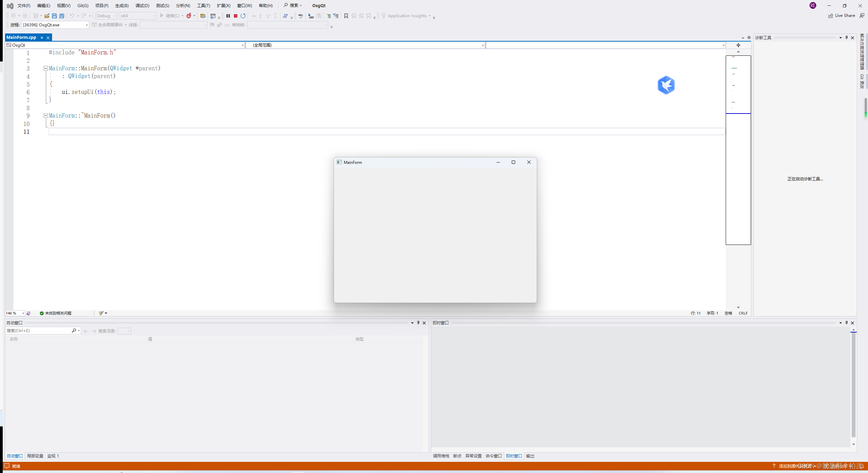Open the Git 更改 side tab
868x473 pixels.
coord(862,81)
